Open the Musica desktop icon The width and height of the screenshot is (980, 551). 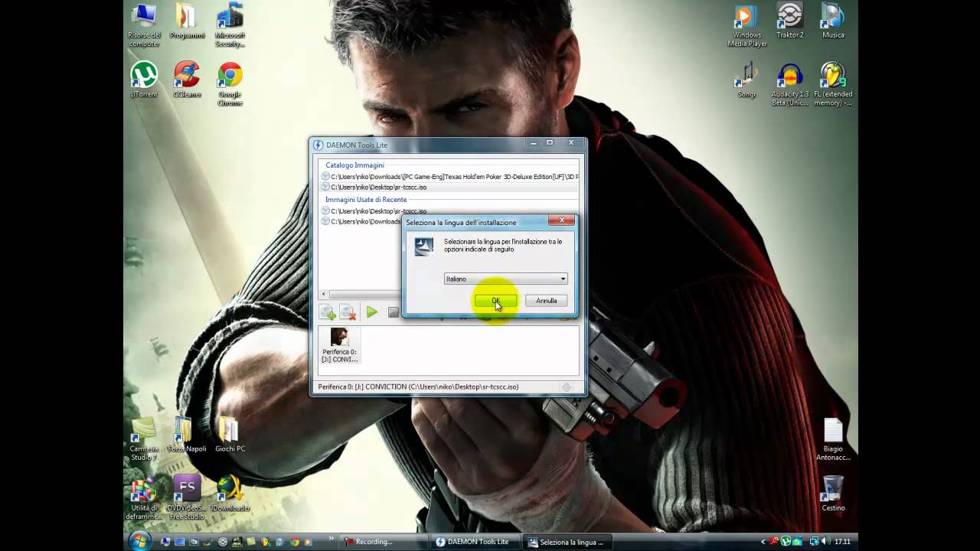(x=833, y=21)
